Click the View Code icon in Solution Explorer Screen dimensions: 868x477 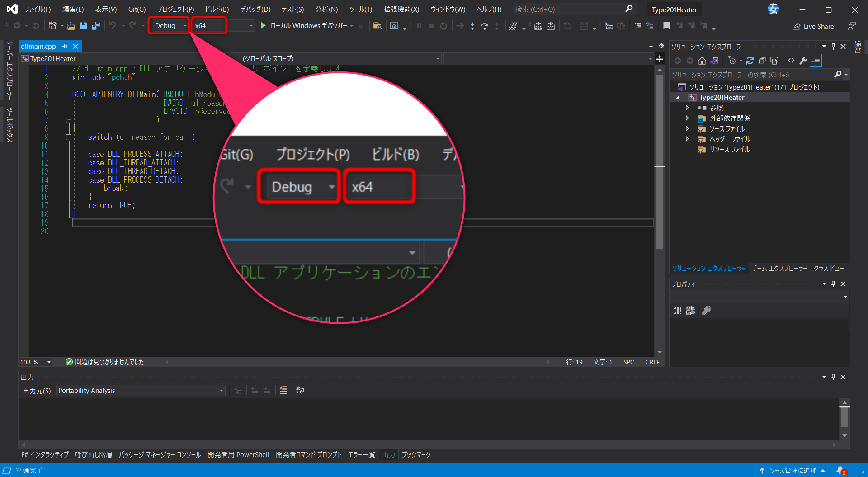point(791,61)
